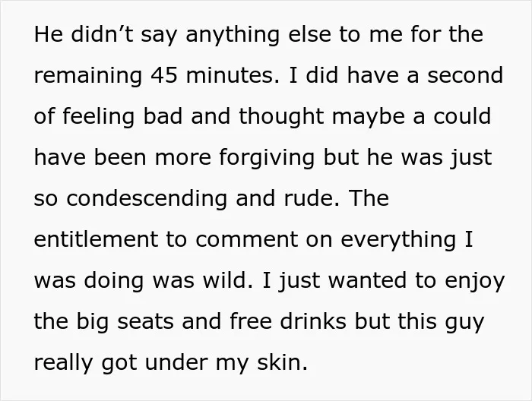Click the number "45" in the text
The height and width of the screenshot is (401, 532).
[x=164, y=75]
